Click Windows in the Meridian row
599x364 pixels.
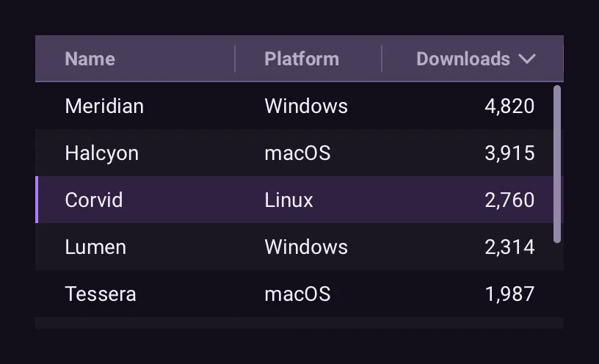click(x=306, y=106)
